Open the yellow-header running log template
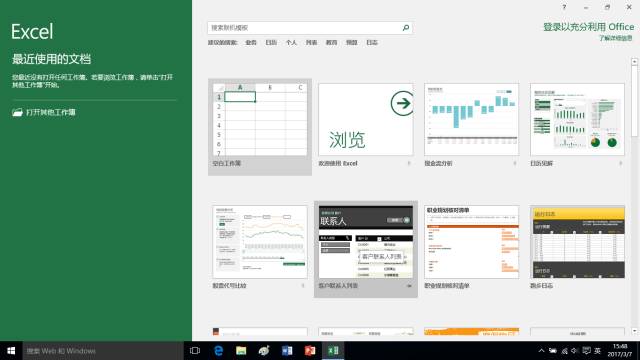Screen dimensions: 640x360 577,242
